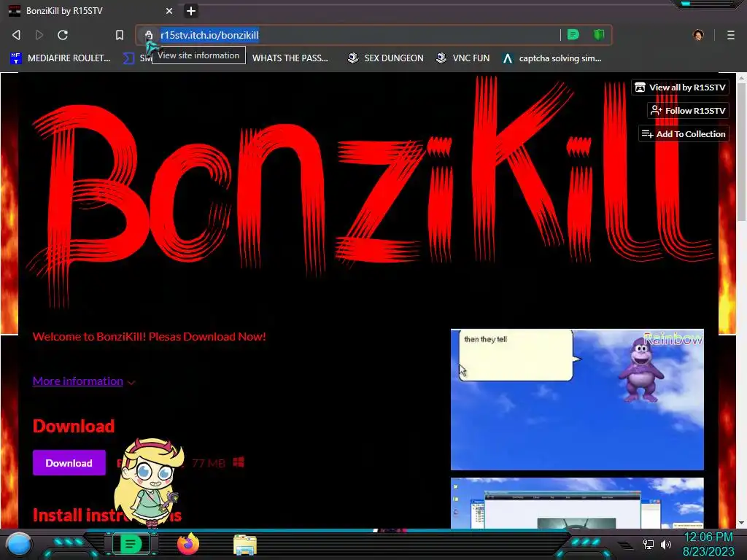Open the Bonzi Buddy Rainbow screenshot thumbnail

577,400
